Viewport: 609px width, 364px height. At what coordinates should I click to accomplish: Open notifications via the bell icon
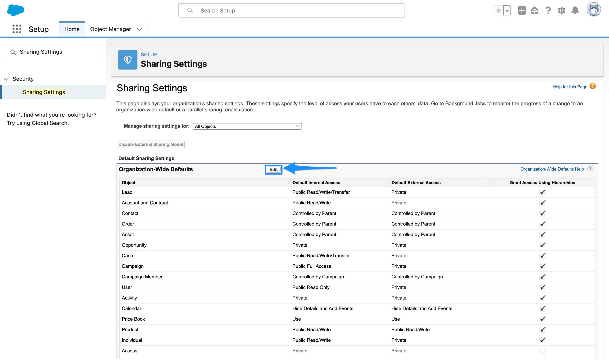(575, 10)
